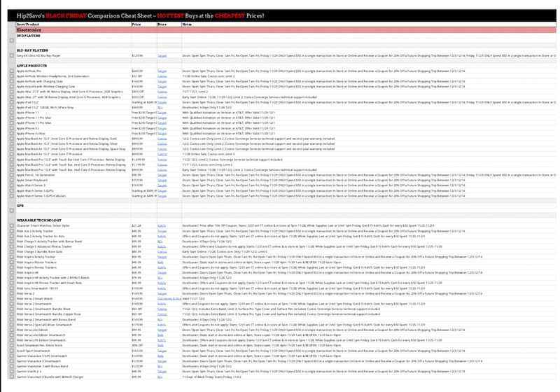The width and height of the screenshot is (560, 392).
Task: Open BJ's link for Fitbit Inspire HR 2 BONUS Bands
Action: click(160, 278)
